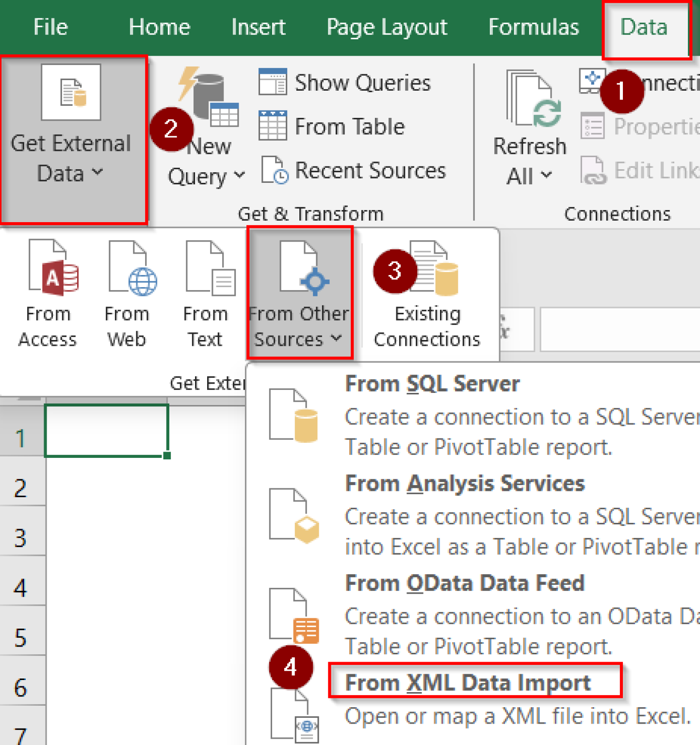Click the Recent Sources icon
Viewport: 700px width, 745px height.
click(274, 170)
